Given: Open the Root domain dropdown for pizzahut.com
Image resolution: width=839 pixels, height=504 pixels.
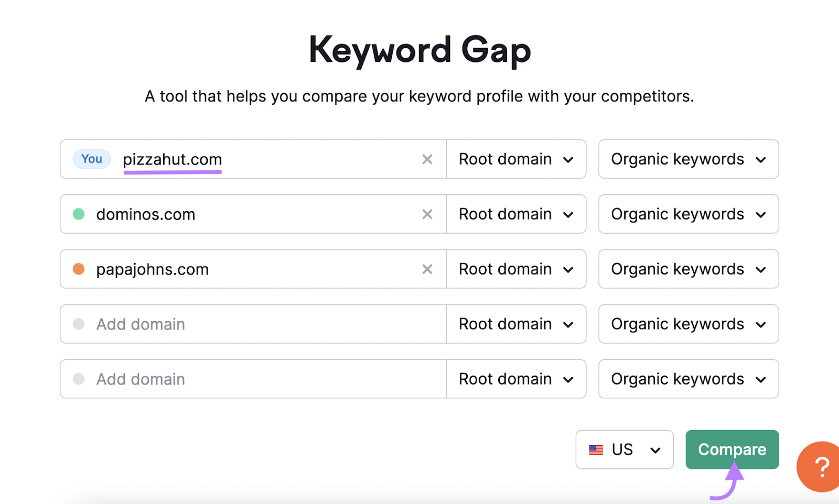Looking at the screenshot, I should pyautogui.click(x=516, y=159).
